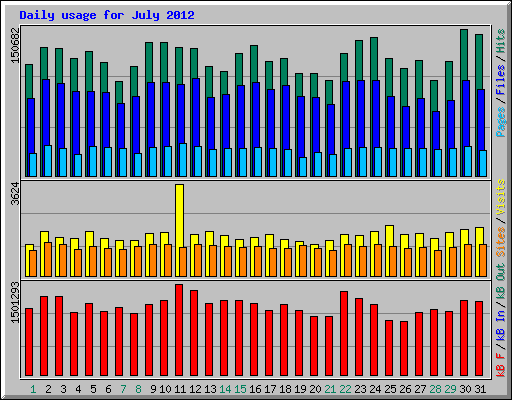
Task: Click day 4 on the x-axis
Action: (78, 389)
